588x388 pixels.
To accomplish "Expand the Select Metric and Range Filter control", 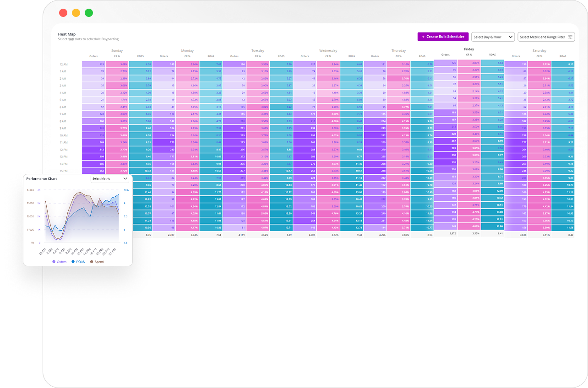I will point(545,37).
